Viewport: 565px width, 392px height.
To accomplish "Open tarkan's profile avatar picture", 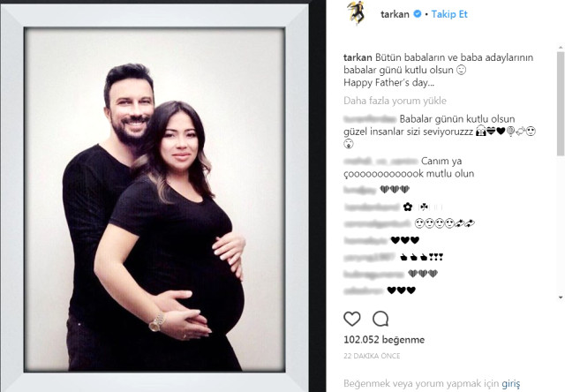I will (357, 13).
